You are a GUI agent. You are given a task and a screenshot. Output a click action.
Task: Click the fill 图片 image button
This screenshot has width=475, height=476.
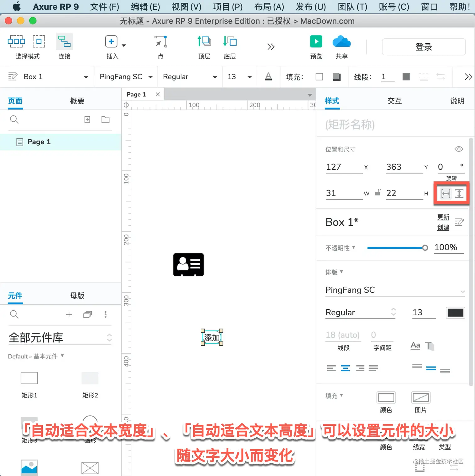click(421, 398)
